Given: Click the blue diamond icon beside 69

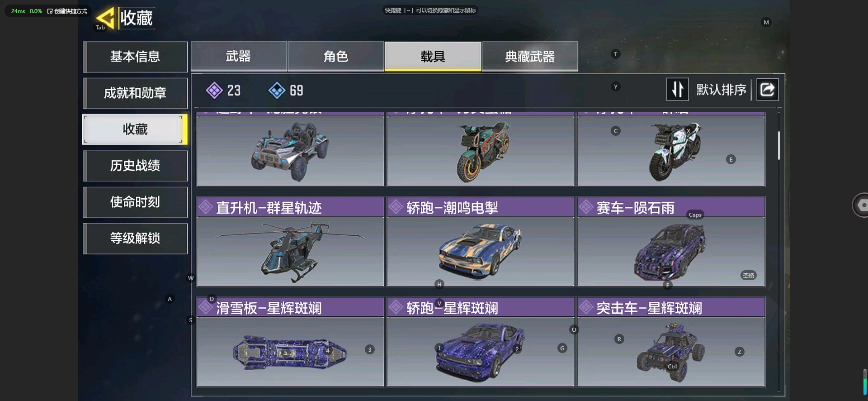Looking at the screenshot, I should pos(277,90).
